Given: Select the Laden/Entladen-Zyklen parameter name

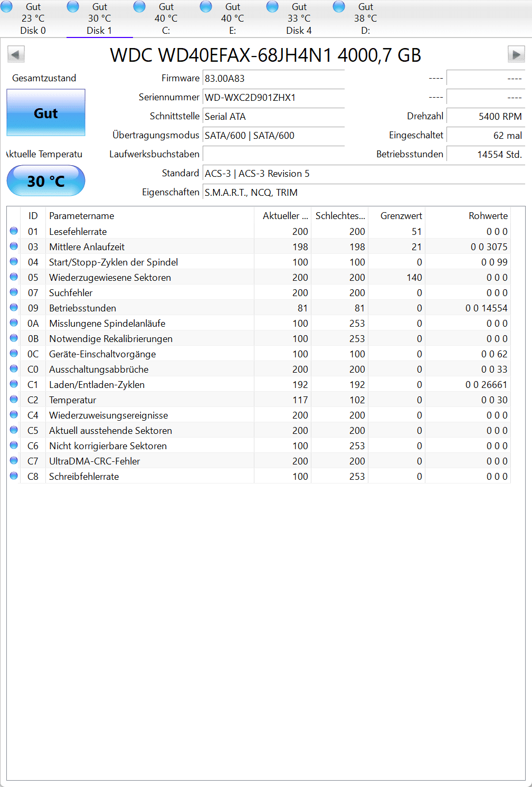Looking at the screenshot, I should [97, 385].
